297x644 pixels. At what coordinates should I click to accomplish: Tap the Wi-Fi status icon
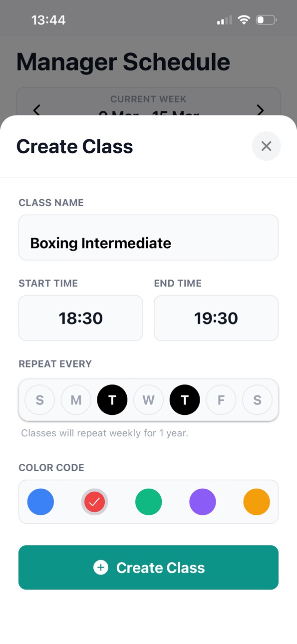click(244, 20)
